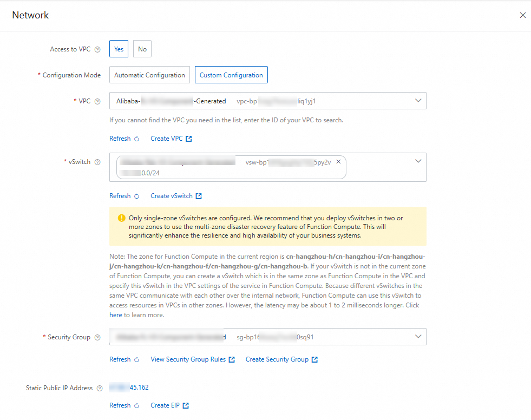
Task: Open the VPC dropdown list
Action: (x=267, y=101)
